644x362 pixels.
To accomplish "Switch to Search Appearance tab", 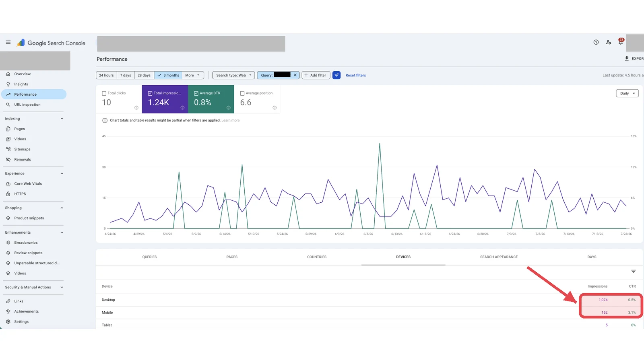I will [499, 257].
